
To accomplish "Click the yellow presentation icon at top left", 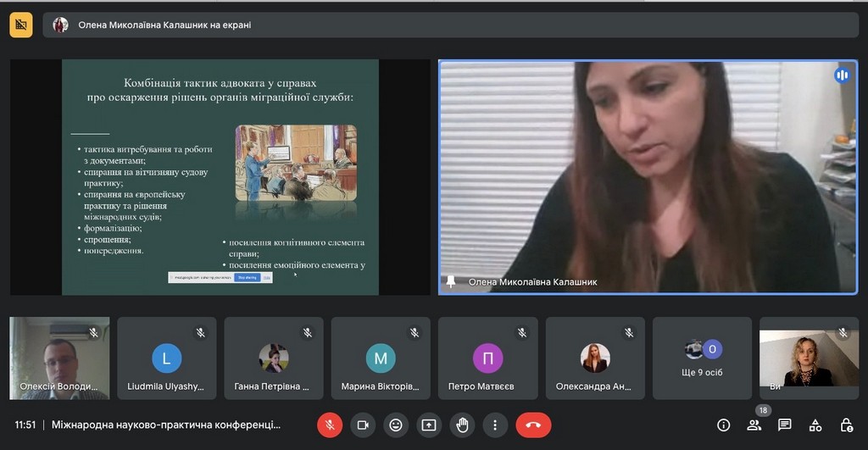I will 21,25.
